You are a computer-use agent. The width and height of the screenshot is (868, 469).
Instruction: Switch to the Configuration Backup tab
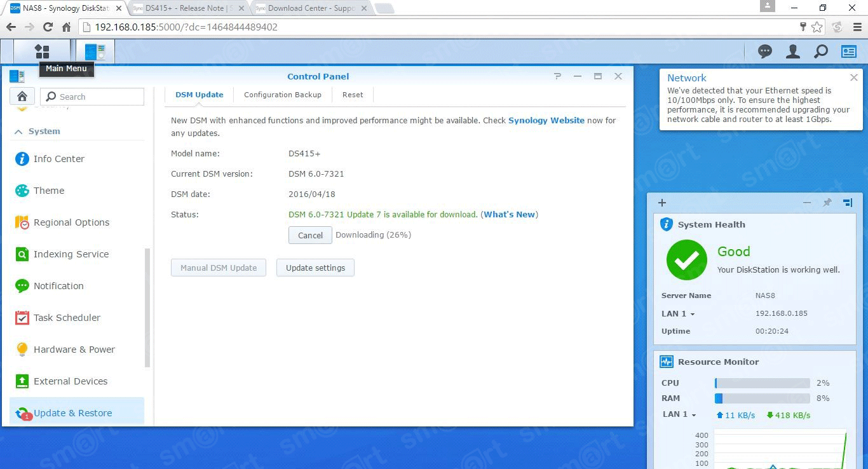tap(283, 95)
